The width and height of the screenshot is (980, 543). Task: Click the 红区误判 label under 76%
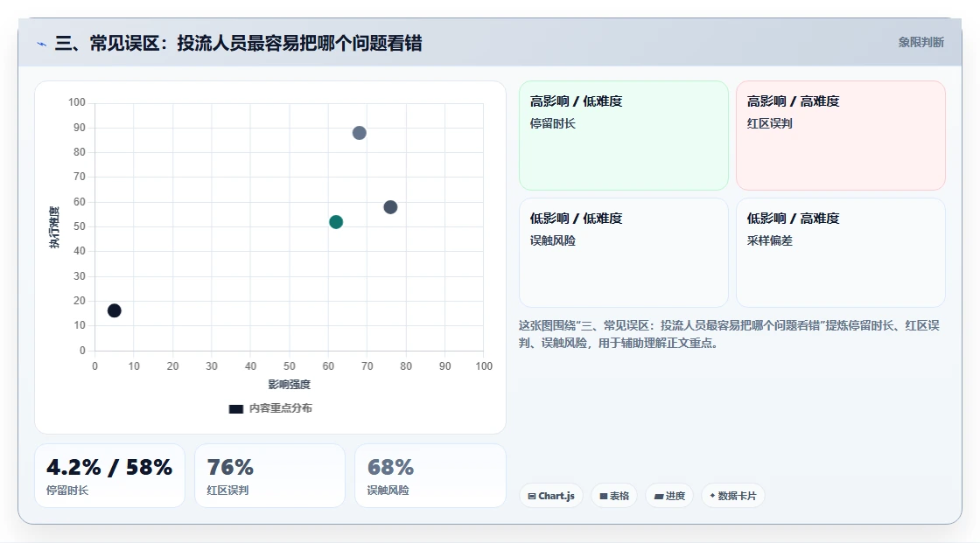[227, 491]
